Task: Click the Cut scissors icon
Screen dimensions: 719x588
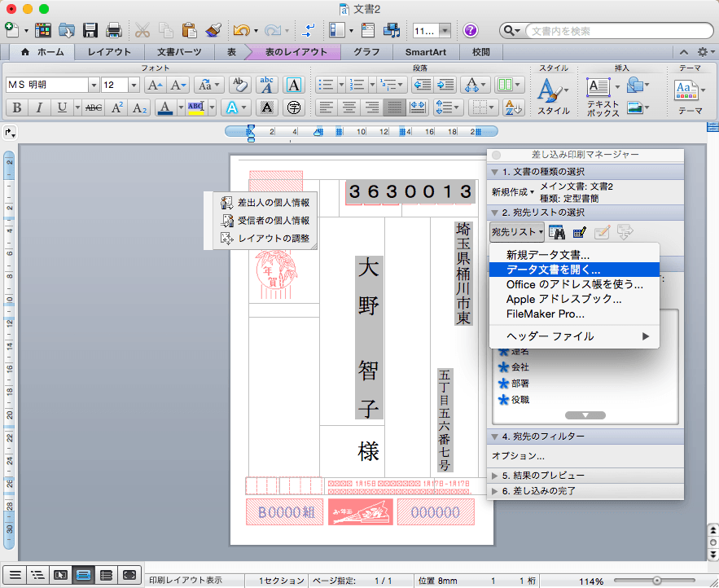Action: pos(142,30)
